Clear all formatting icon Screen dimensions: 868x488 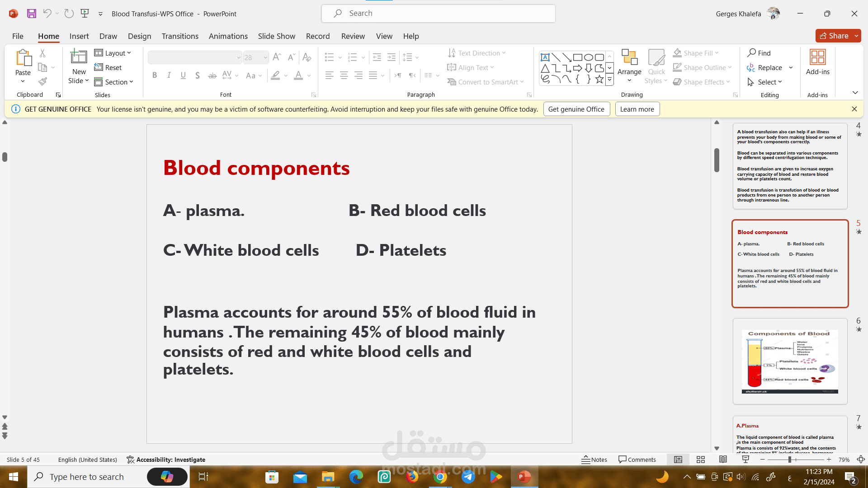(307, 57)
